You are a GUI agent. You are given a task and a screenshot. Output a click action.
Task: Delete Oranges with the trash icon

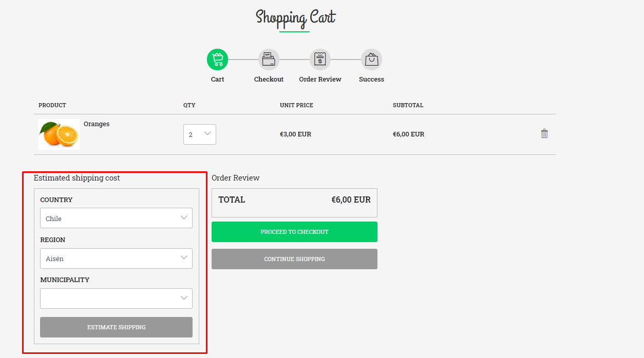(544, 133)
